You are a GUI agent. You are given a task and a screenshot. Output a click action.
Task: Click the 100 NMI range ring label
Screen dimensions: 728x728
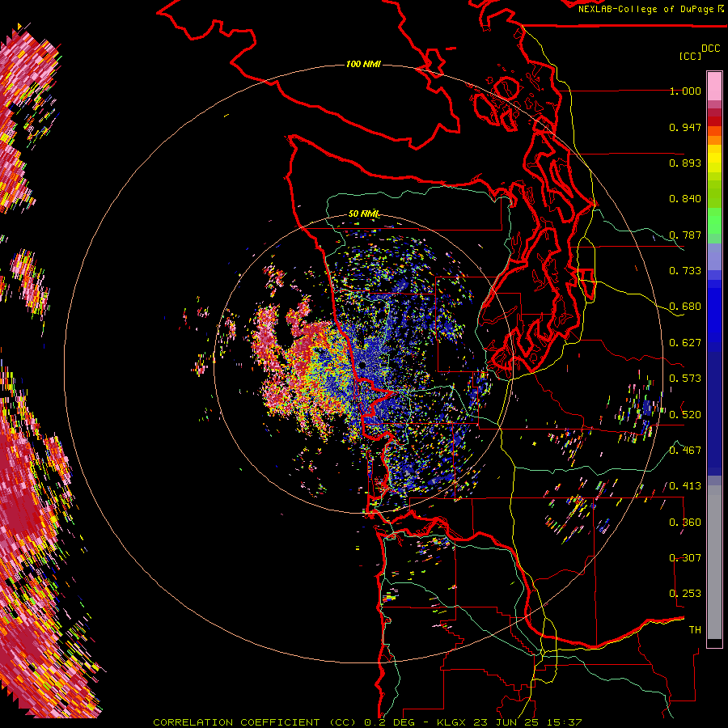pyautogui.click(x=363, y=64)
